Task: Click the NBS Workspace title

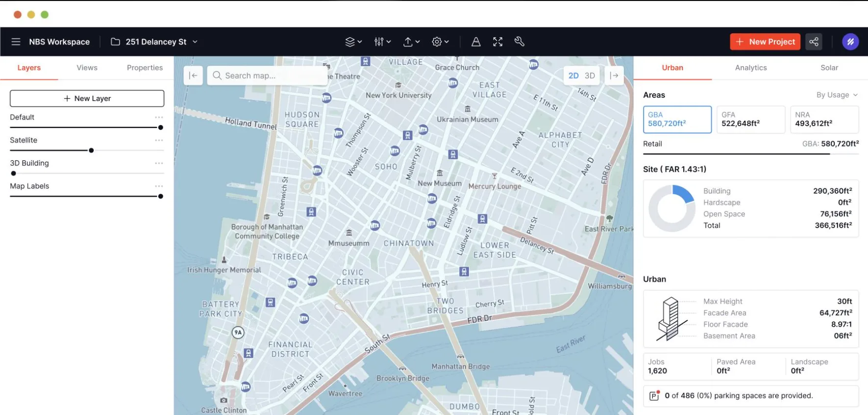Action: 59,42
